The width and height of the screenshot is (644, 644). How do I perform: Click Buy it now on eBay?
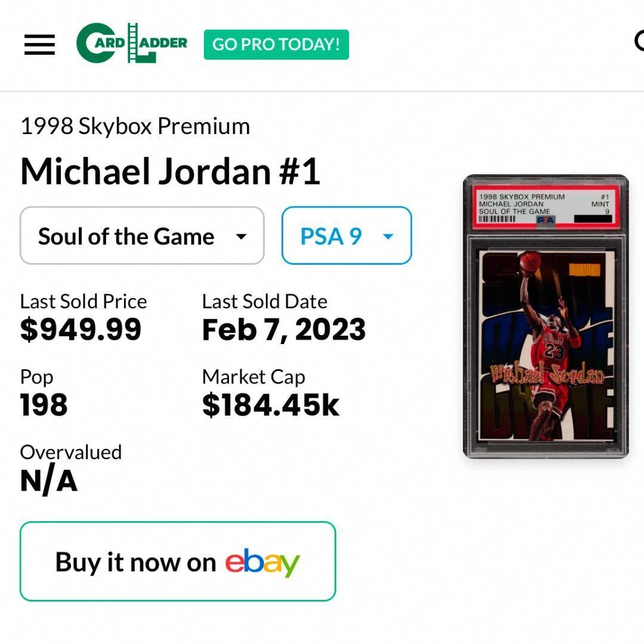tap(178, 561)
